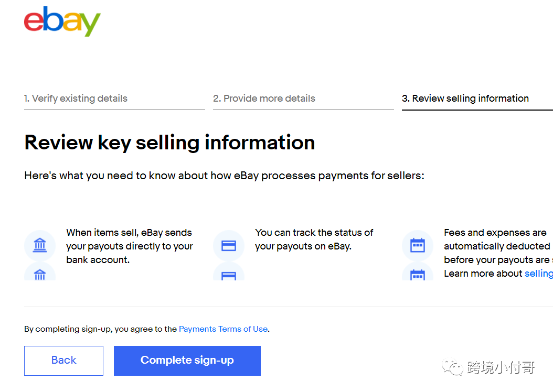553x392 pixels.
Task: Select step 3 Review selling information
Action: [x=465, y=99]
